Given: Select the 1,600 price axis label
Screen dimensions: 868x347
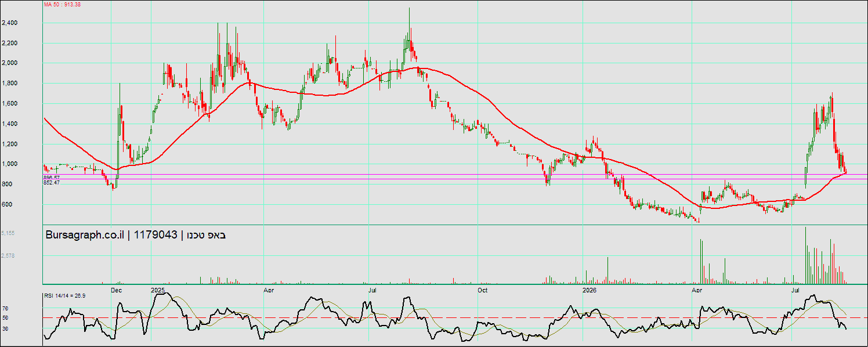Looking at the screenshot, I should click(x=11, y=104).
